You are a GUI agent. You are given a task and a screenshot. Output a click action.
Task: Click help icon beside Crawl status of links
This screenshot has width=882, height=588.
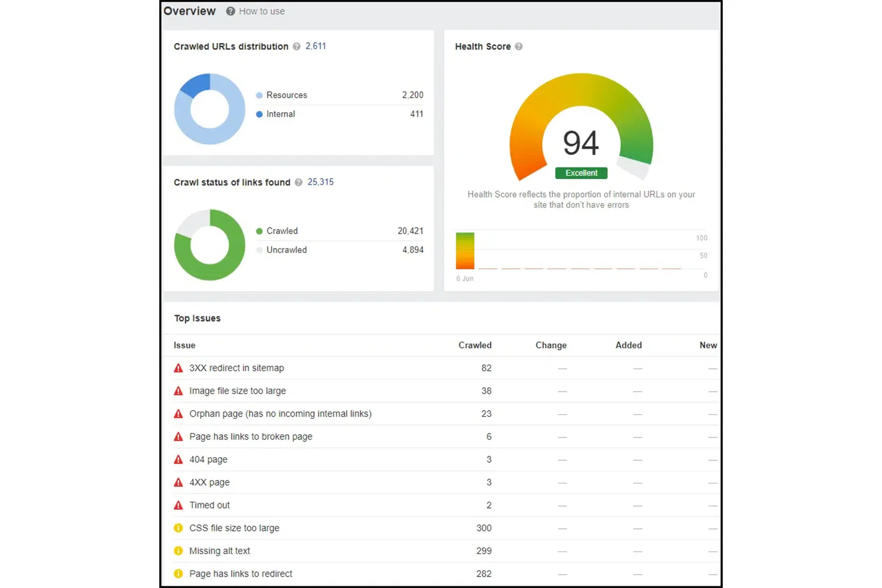coord(298,182)
